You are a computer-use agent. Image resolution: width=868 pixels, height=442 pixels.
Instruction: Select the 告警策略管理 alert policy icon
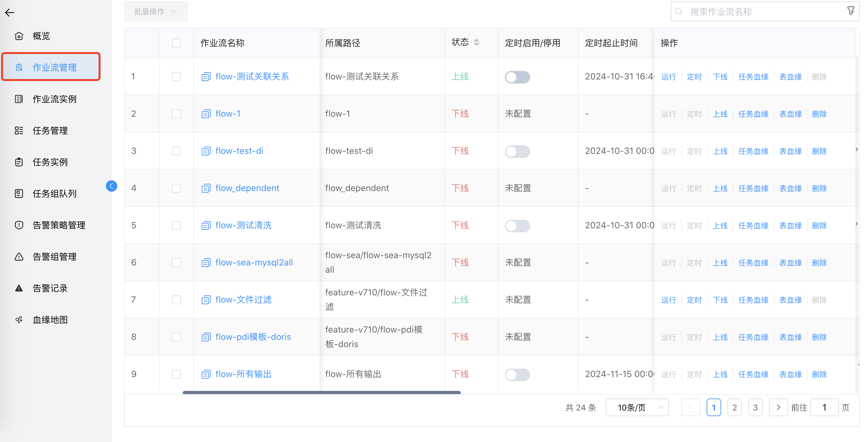tap(19, 225)
